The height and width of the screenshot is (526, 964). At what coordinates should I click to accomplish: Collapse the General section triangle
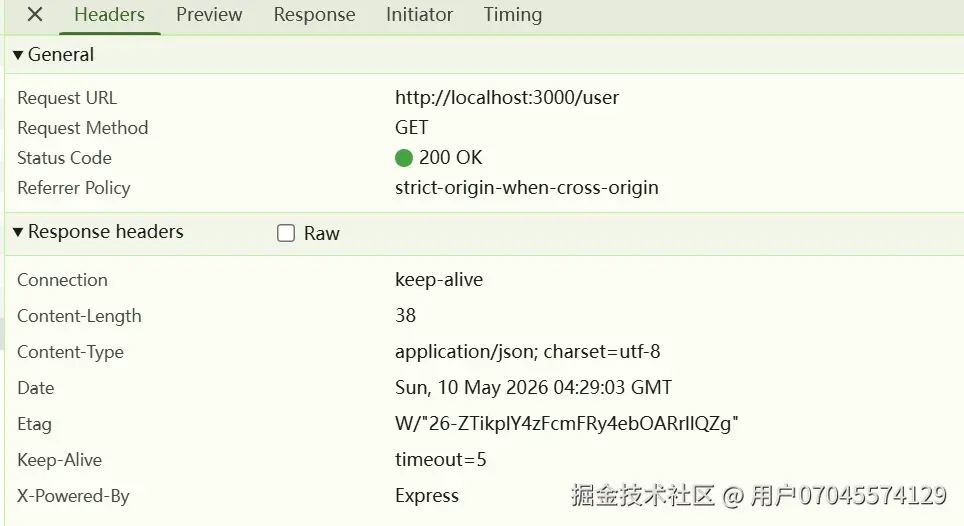18,55
